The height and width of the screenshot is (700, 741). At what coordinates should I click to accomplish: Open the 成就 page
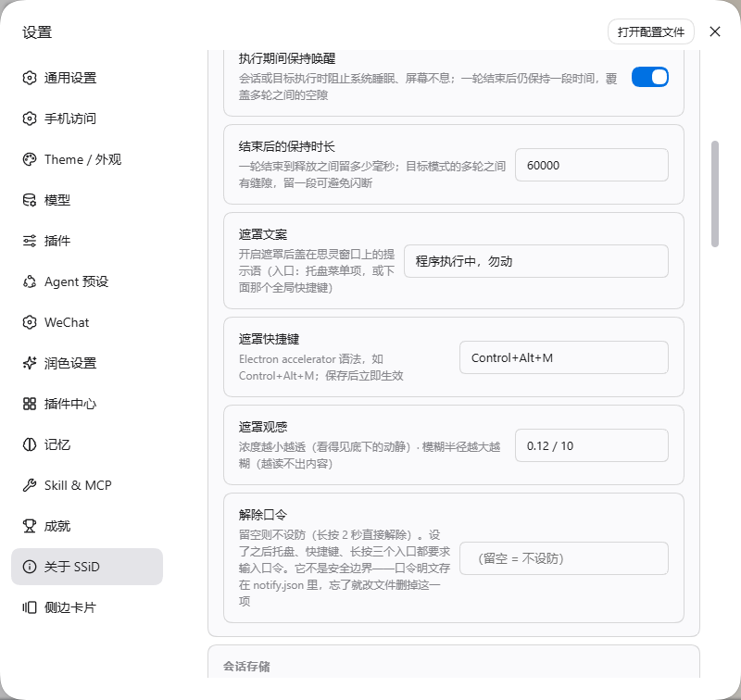tap(87, 526)
